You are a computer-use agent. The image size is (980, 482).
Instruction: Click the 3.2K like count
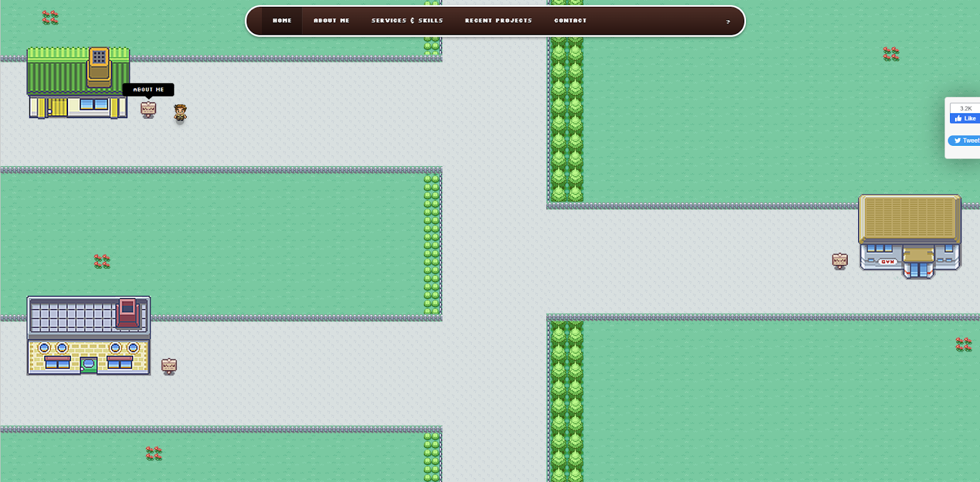(x=965, y=108)
